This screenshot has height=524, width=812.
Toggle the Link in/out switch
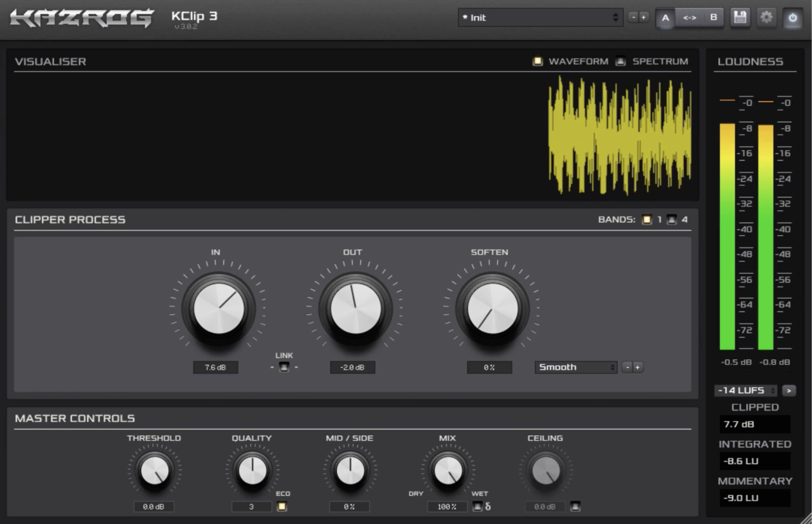(284, 367)
